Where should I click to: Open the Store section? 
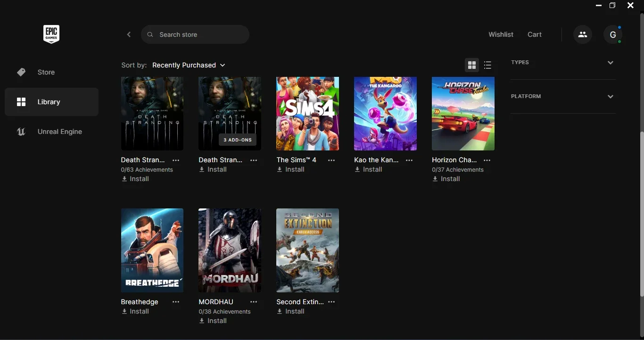tap(51, 72)
